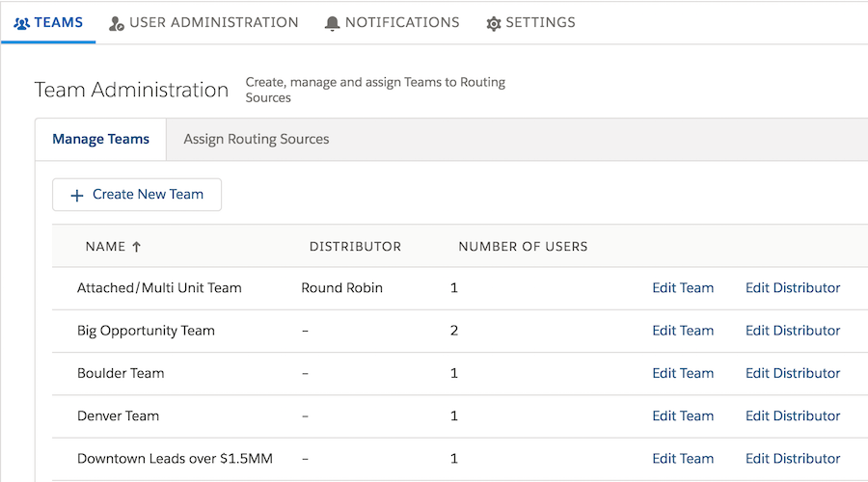The width and height of the screenshot is (868, 482).
Task: Click Edit Team for Denver Team
Action: (683, 415)
